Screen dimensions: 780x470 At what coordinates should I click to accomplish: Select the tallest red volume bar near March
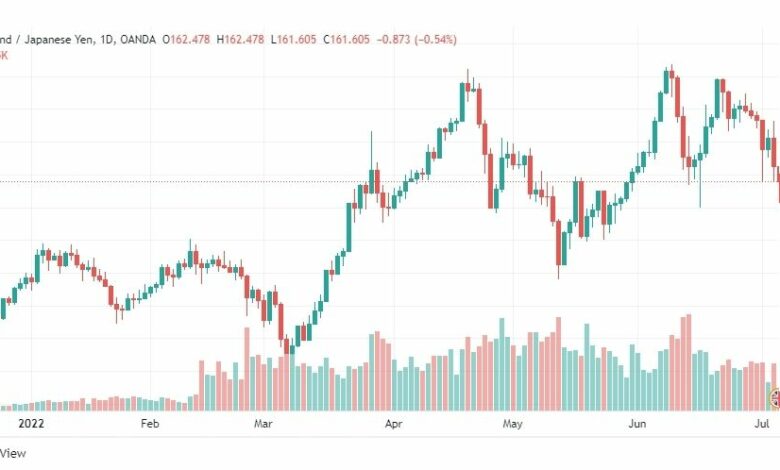point(246,369)
